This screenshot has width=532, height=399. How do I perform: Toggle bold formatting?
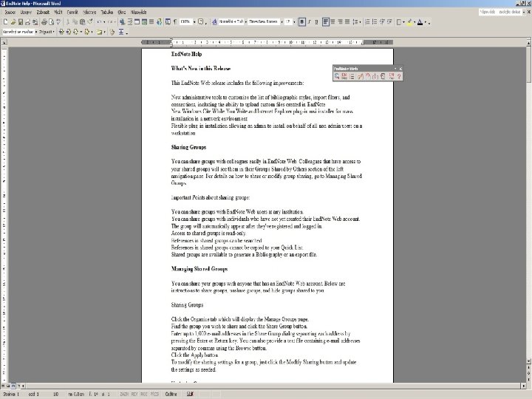(x=302, y=22)
